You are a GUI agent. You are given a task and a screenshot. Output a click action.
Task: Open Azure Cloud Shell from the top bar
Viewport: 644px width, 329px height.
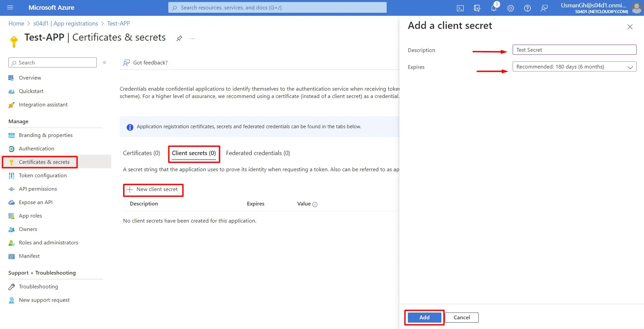tap(460, 8)
